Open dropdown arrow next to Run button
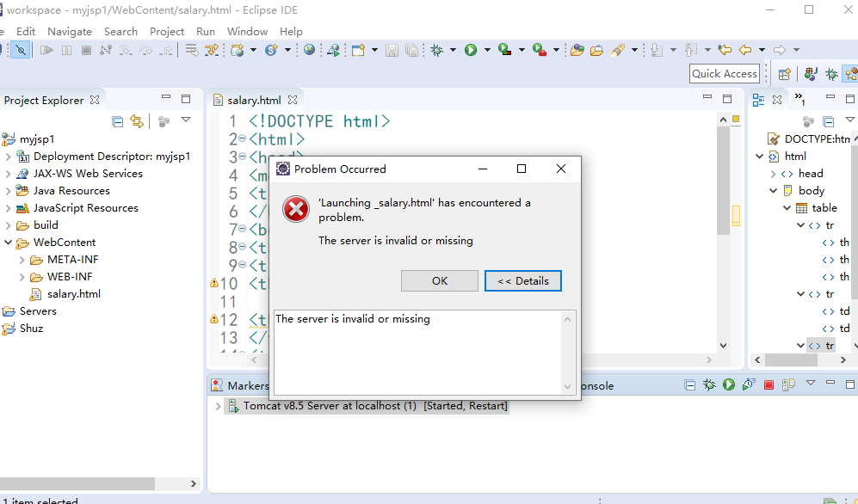 pyautogui.click(x=487, y=50)
